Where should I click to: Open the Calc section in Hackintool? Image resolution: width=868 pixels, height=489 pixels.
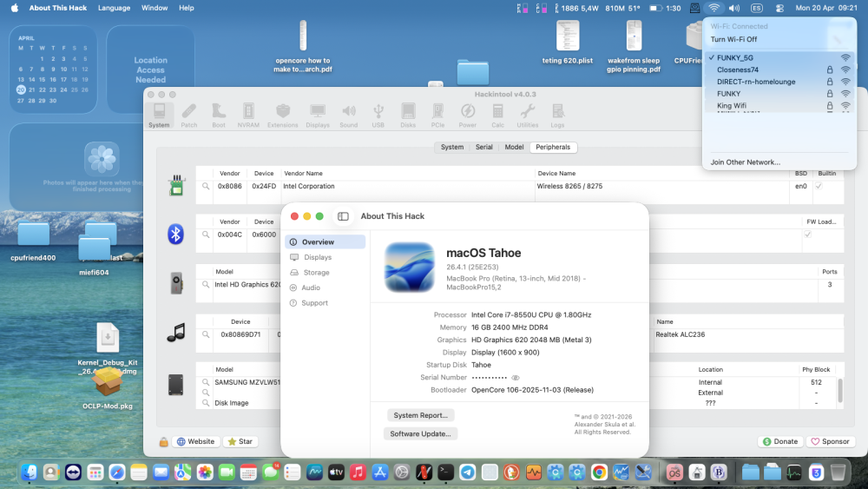[x=497, y=116]
